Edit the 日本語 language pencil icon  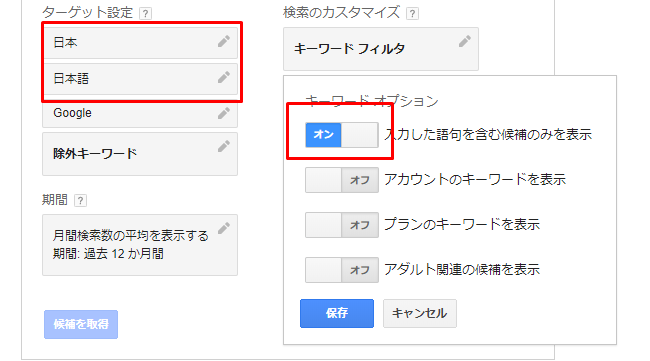click(224, 77)
